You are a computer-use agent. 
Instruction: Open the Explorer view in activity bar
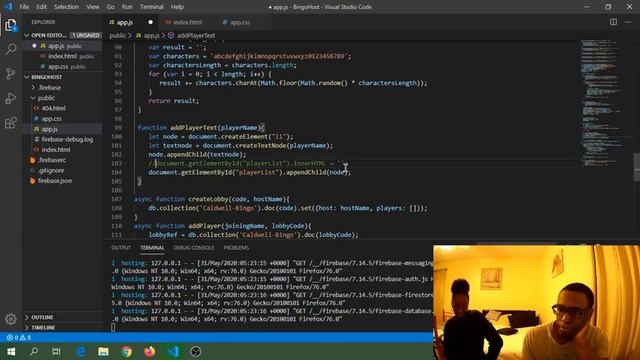[x=11, y=25]
